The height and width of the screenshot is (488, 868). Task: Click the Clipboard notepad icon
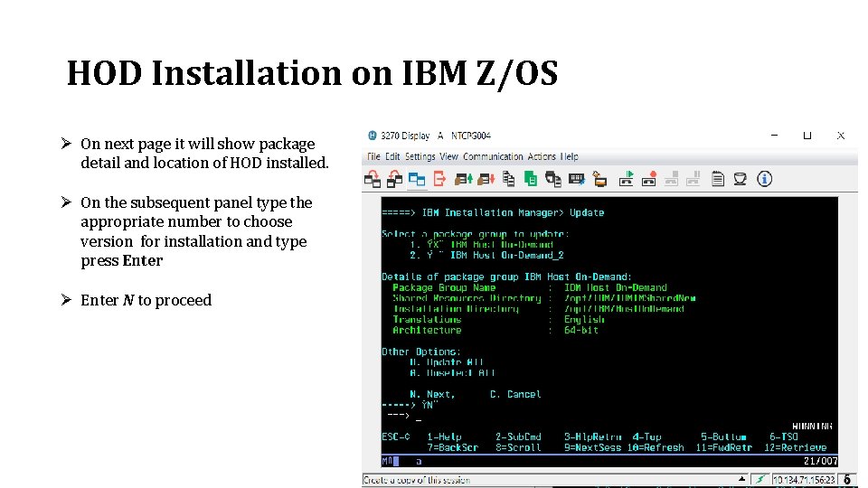[718, 179]
